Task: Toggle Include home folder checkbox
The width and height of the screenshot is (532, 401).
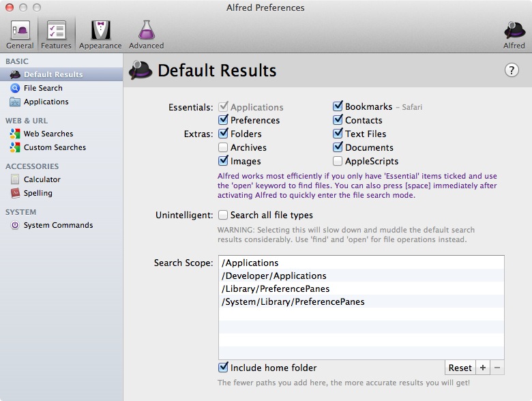Action: click(223, 367)
